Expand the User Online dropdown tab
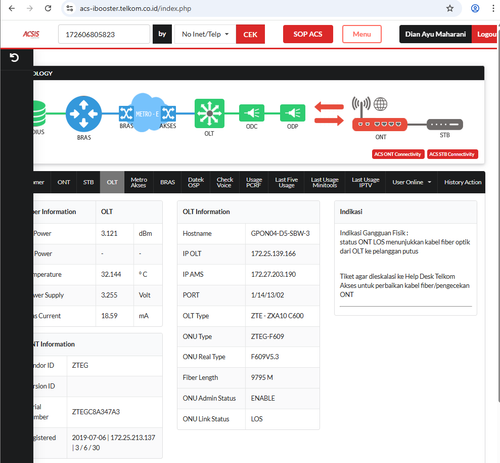This screenshot has width=500, height=463. click(x=411, y=182)
